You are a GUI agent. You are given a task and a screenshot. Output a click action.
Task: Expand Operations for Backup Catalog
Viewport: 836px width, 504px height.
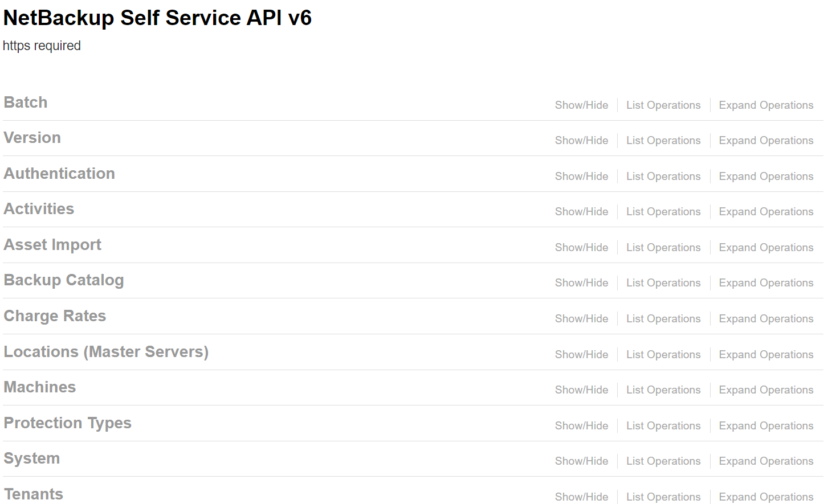coord(766,283)
